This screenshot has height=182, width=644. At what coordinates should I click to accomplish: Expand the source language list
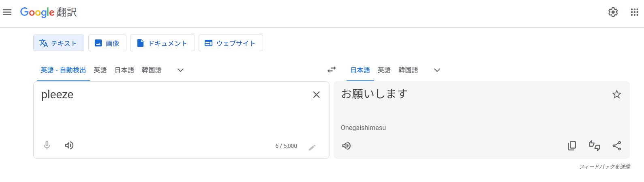[181, 70]
